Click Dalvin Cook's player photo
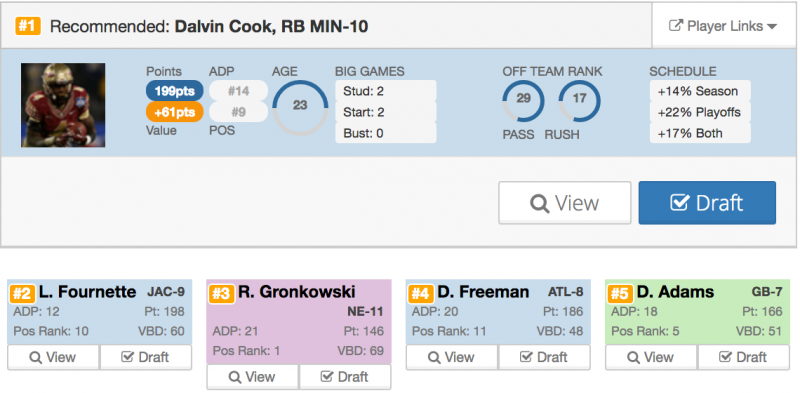This screenshot has width=800, height=393. pyautogui.click(x=63, y=105)
